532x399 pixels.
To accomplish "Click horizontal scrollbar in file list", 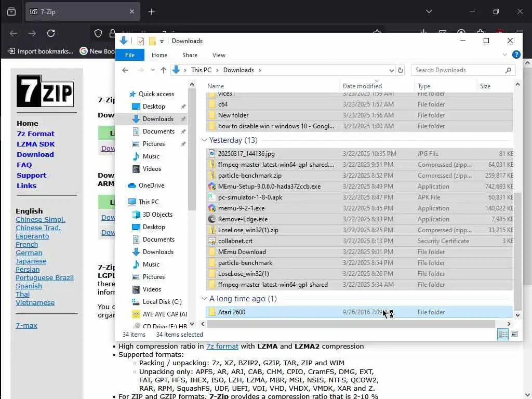I will (x=351, y=324).
